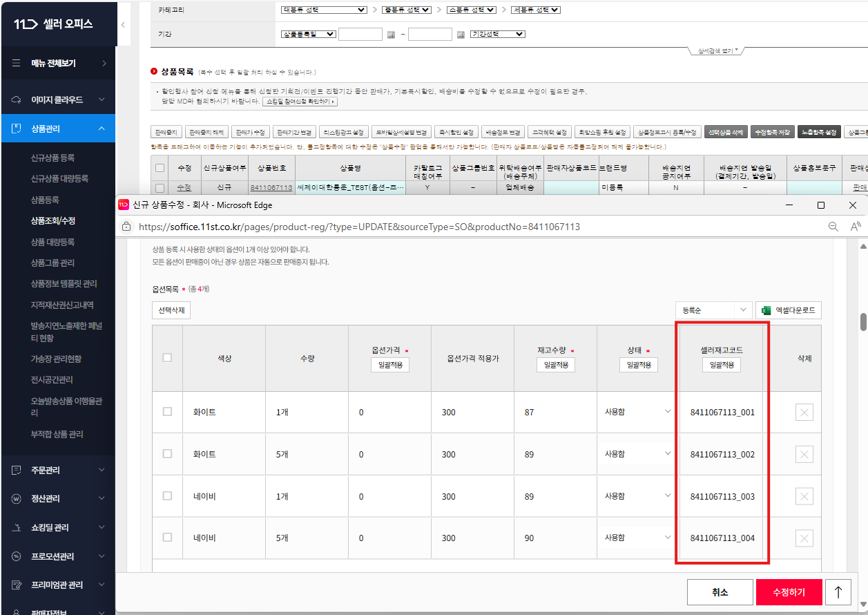Click the zoom icon in the address bar

833,227
